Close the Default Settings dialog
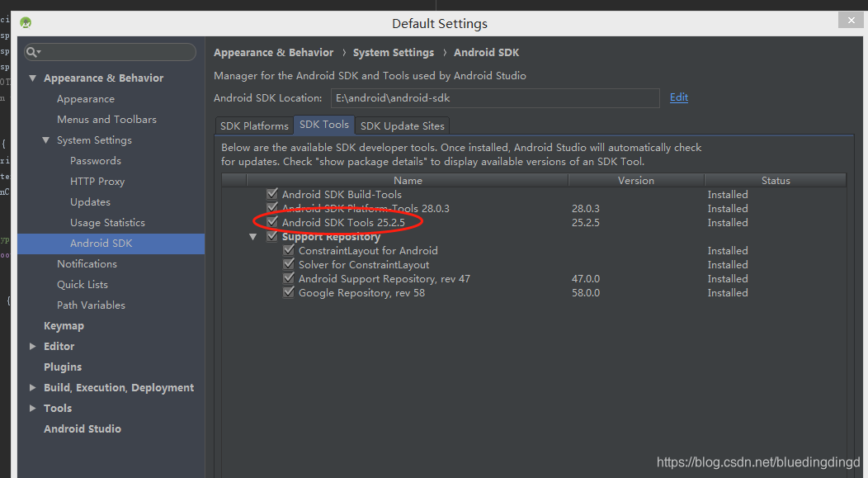The height and width of the screenshot is (478, 868). click(x=851, y=21)
